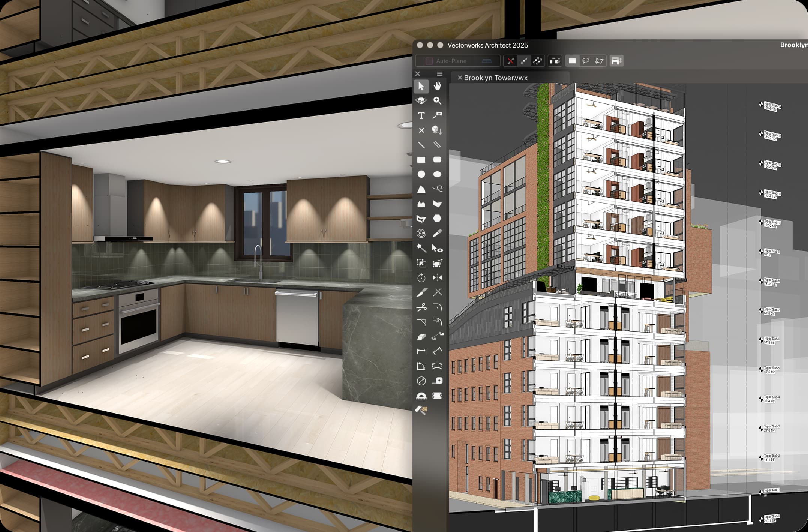Open the tool palette hamburger menu
The height and width of the screenshot is (532, 808).
439,74
